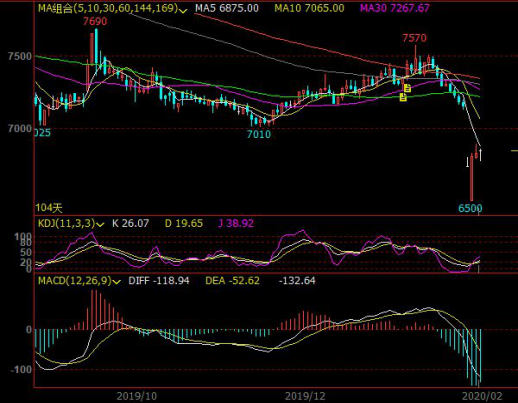Image resolution: width=518 pixels, height=403 pixels.
Task: Select the MA30 7267.67 legend label
Action: [395, 8]
